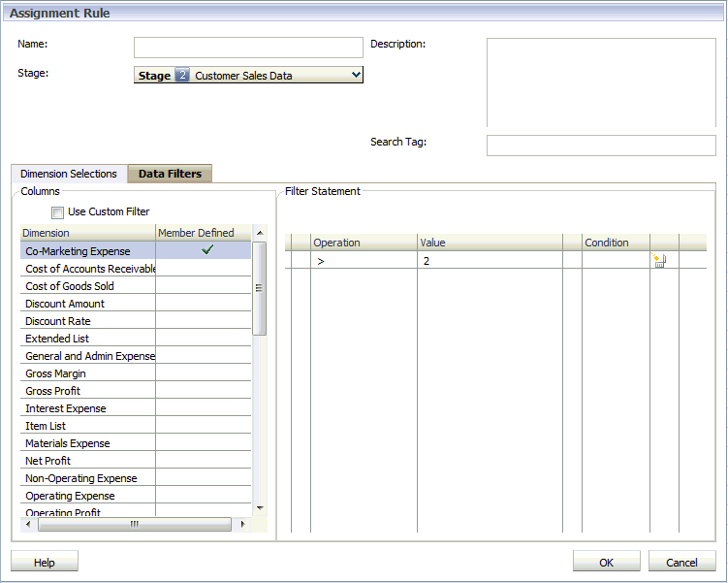728x583 pixels.
Task: Select the Materials Expense row
Action: coord(136,443)
